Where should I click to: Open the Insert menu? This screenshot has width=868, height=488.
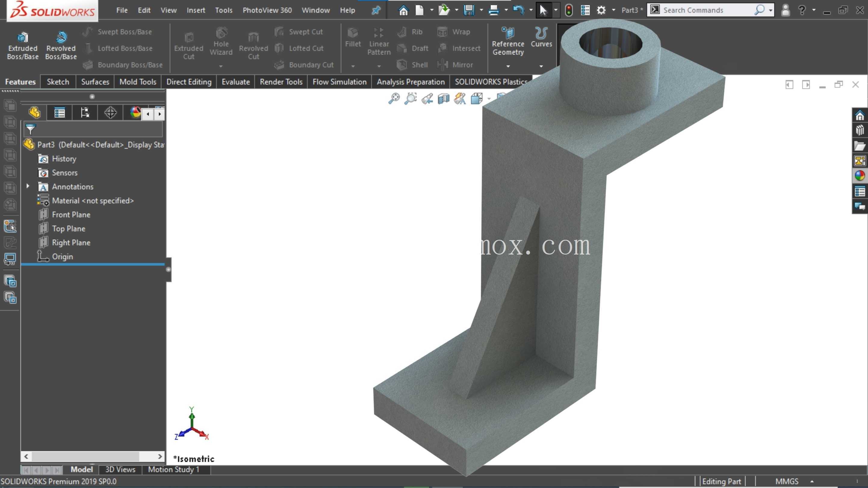(x=196, y=10)
